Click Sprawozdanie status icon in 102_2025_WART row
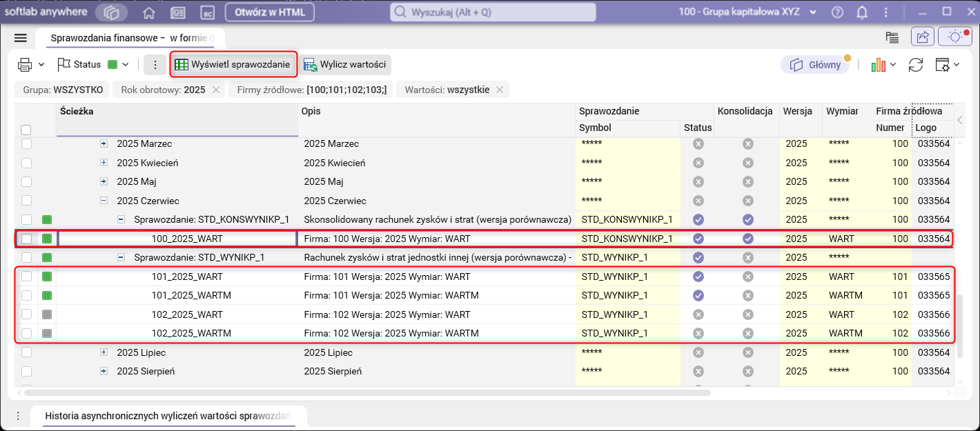 pos(698,314)
